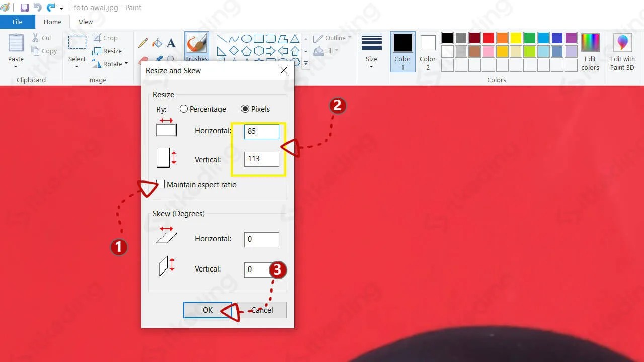Pick the purple color swatch
Screen dimensions: 644x362
571,38
